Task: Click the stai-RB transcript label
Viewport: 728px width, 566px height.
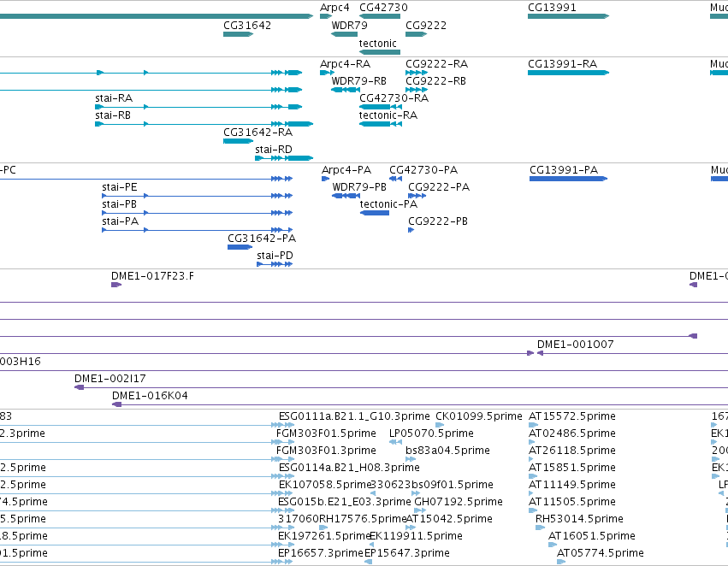Action: (x=113, y=115)
